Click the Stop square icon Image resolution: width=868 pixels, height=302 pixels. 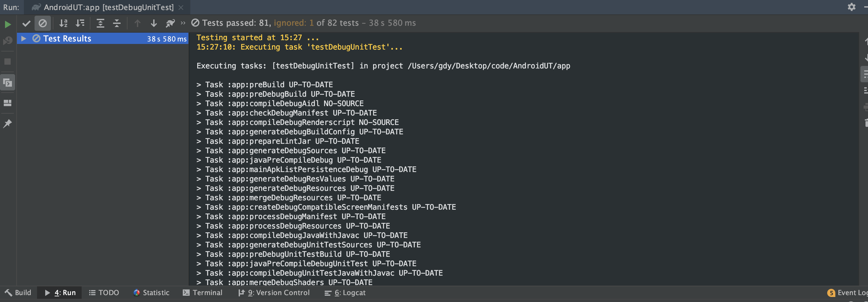8,62
